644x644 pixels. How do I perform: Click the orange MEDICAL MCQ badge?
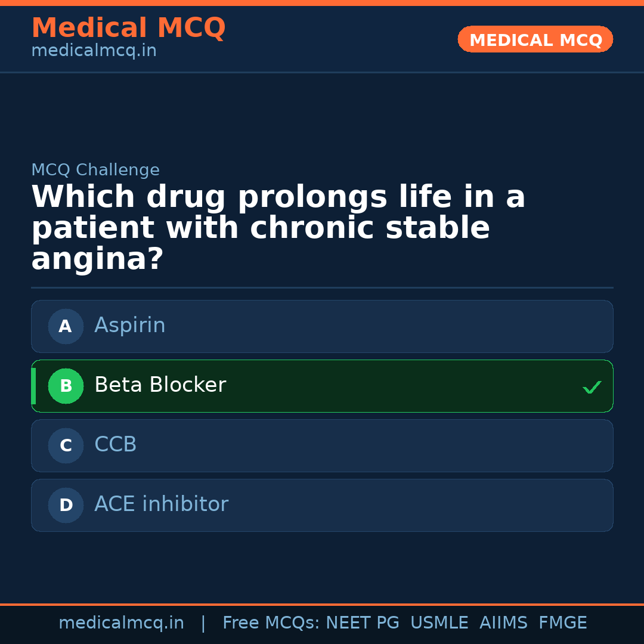pyautogui.click(x=535, y=40)
